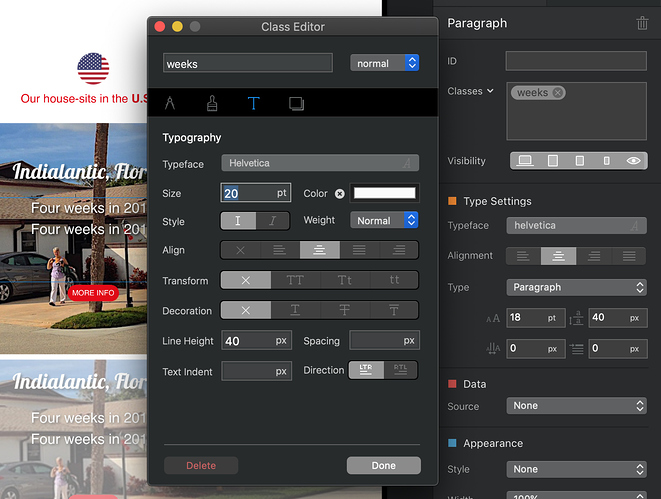Open the Type dropdown showing Paragraph
661x499 pixels.
pos(576,287)
